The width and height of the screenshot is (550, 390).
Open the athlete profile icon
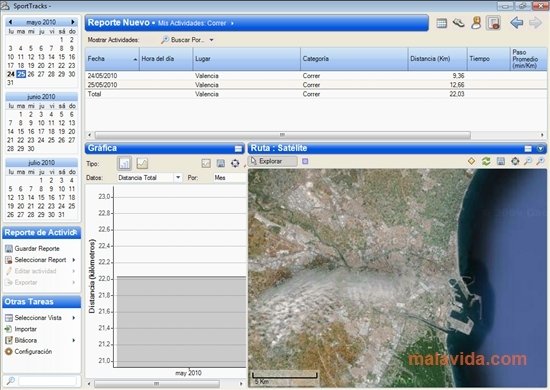pos(476,23)
